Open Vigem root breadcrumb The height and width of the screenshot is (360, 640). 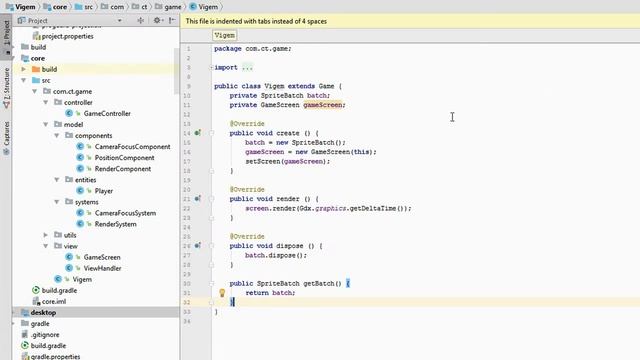(x=20, y=7)
